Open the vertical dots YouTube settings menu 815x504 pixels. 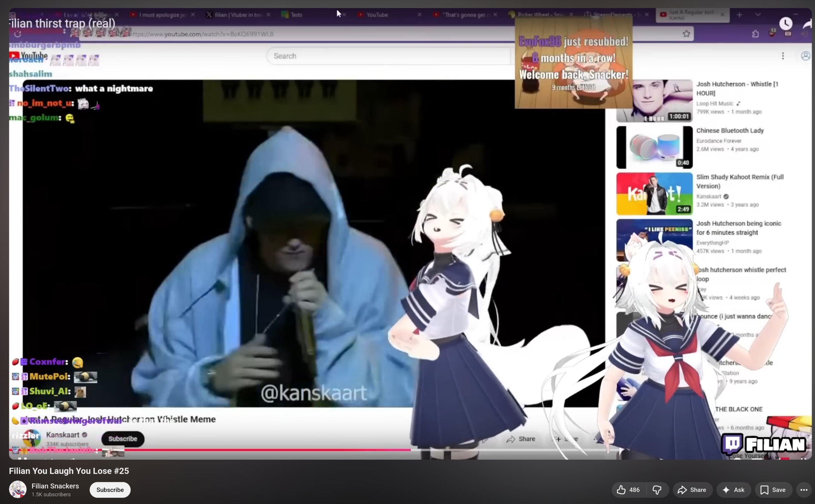(783, 56)
